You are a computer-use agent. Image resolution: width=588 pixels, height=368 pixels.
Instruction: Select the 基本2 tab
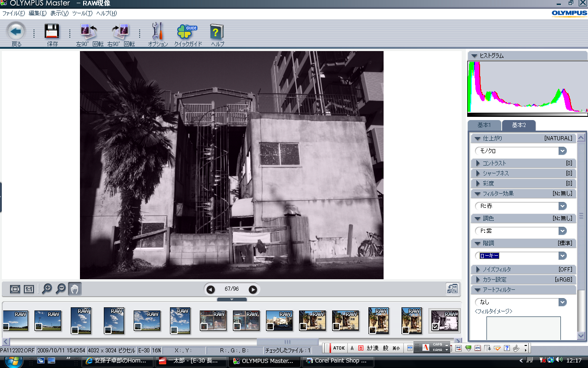click(x=519, y=126)
